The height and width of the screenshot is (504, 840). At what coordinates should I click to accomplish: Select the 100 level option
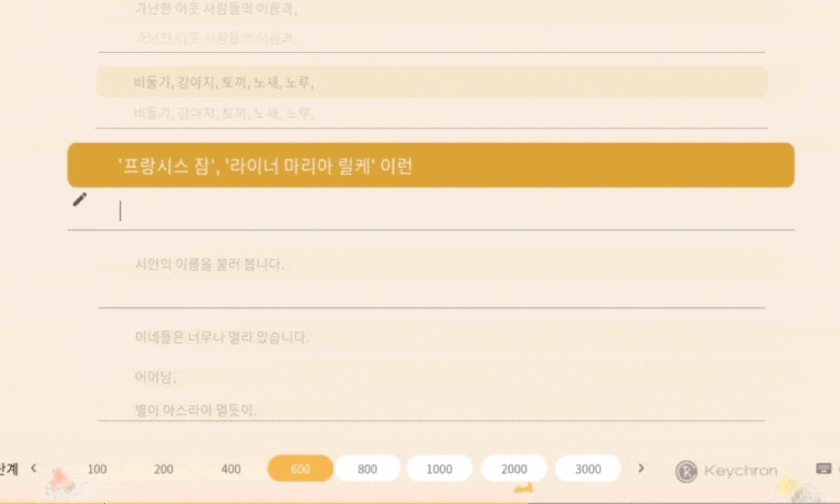(x=97, y=470)
